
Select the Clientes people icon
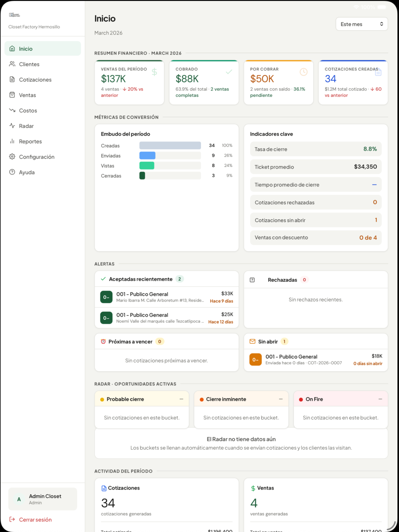click(12, 64)
